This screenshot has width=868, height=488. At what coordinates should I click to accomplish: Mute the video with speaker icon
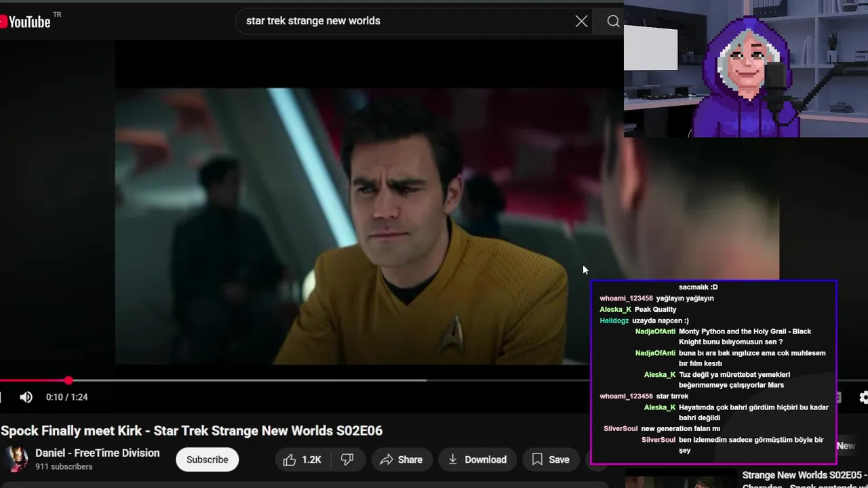(x=26, y=397)
